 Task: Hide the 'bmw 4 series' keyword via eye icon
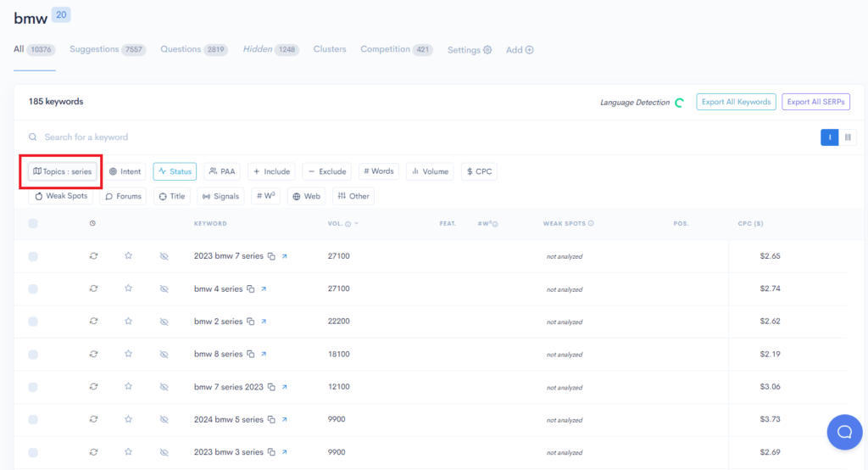[164, 288]
